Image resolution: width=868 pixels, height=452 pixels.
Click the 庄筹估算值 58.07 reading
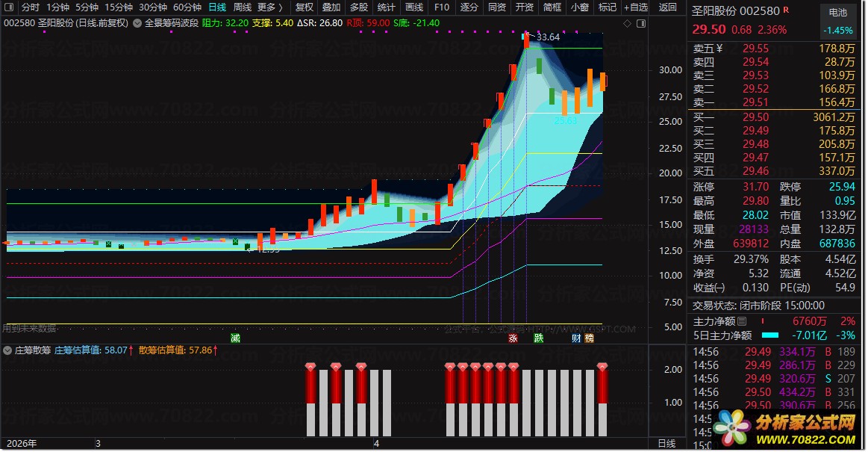coord(94,350)
